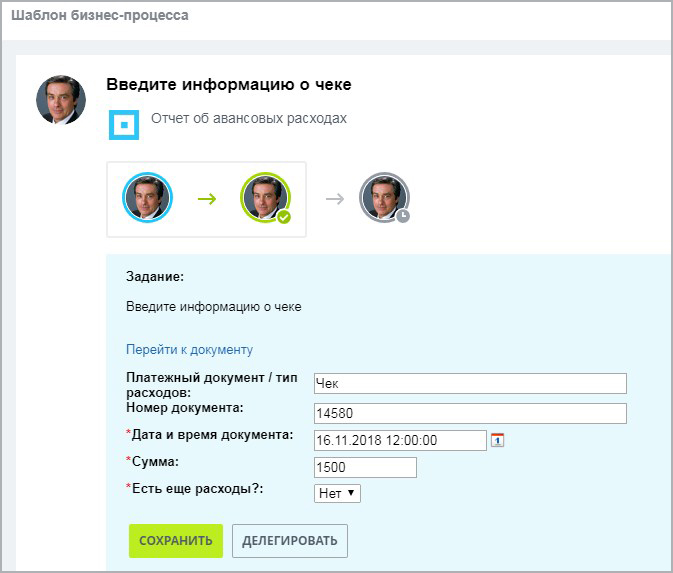Click the green checkmark badge on avatar
673x573 pixels.
[284, 217]
